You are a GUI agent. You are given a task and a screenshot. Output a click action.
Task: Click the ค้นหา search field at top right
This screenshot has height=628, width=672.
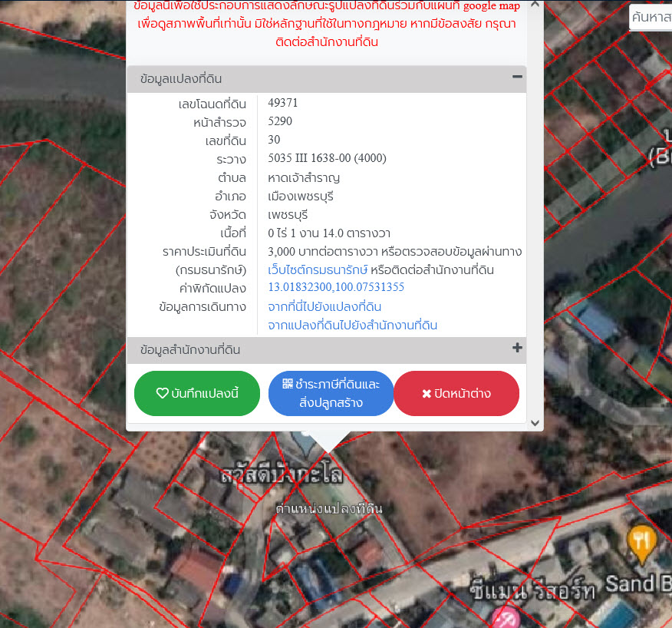651,17
